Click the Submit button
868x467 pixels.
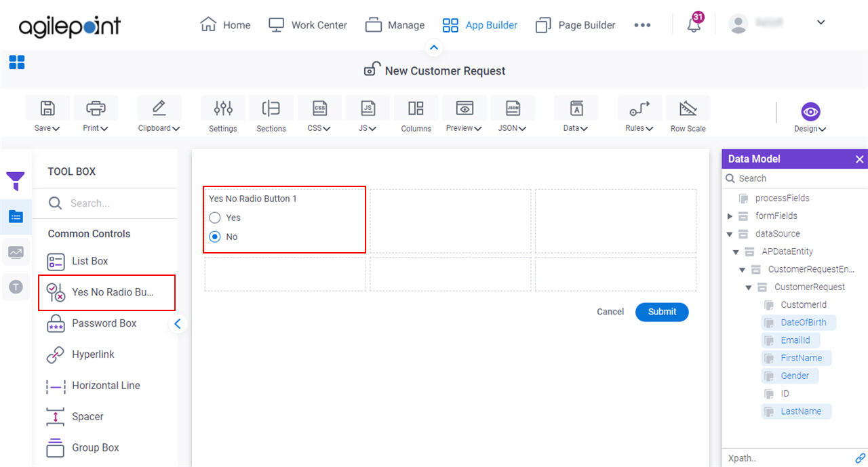coord(662,312)
